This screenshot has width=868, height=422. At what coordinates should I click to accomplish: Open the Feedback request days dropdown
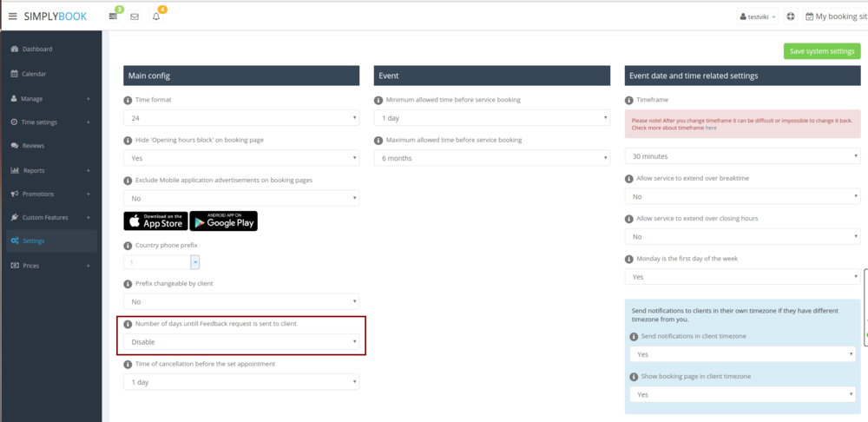pyautogui.click(x=240, y=342)
